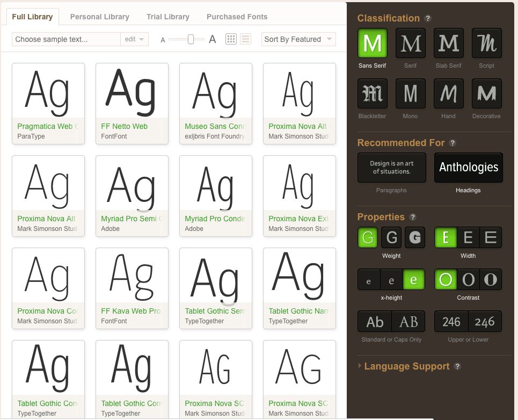The width and height of the screenshot is (518, 420).
Task: Select lowercase numerals 246 filter
Action: coord(485,322)
